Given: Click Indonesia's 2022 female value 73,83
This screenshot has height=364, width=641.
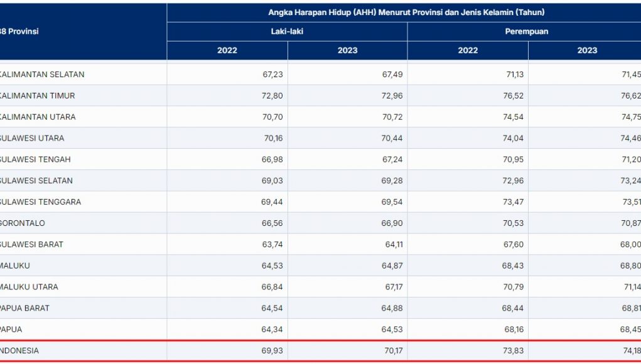Looking at the screenshot, I should 512,351.
